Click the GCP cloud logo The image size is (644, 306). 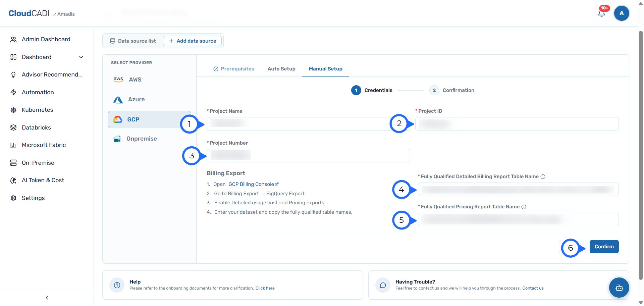(118, 119)
